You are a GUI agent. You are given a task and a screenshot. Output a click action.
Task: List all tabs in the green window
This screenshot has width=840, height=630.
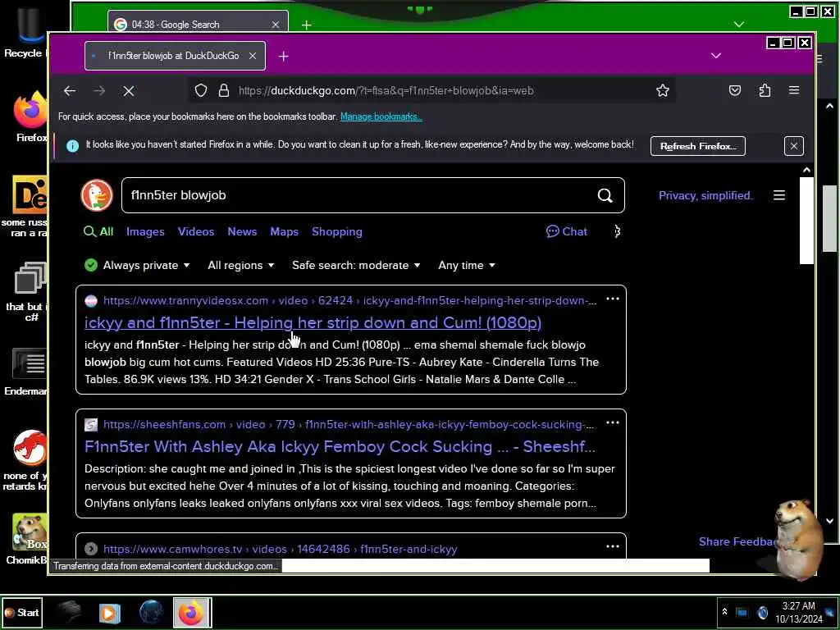pos(739,25)
